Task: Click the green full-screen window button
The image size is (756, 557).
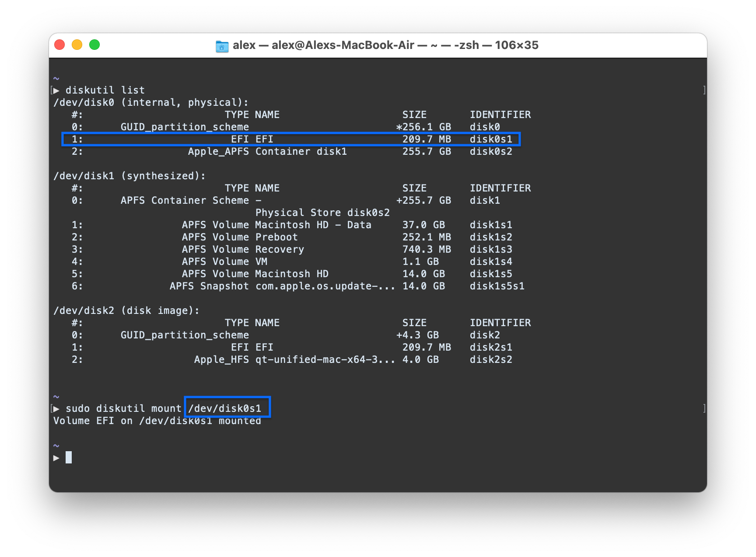Action: [94, 45]
